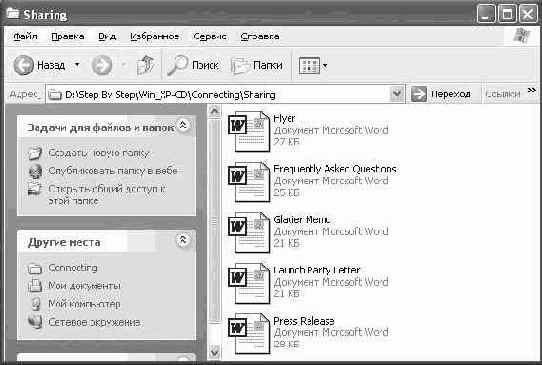
Task: Open the Избранное menu
Action: coord(155,36)
